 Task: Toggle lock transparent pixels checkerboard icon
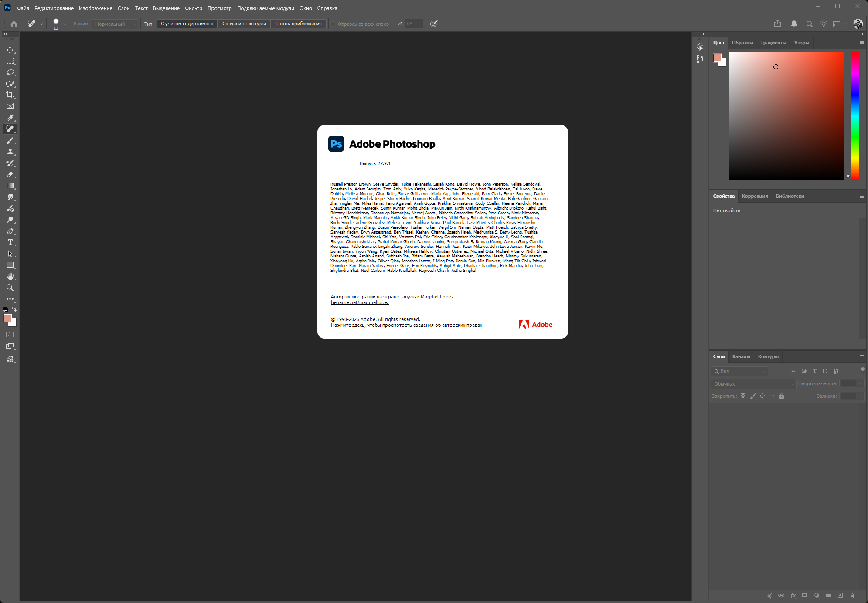click(x=743, y=396)
